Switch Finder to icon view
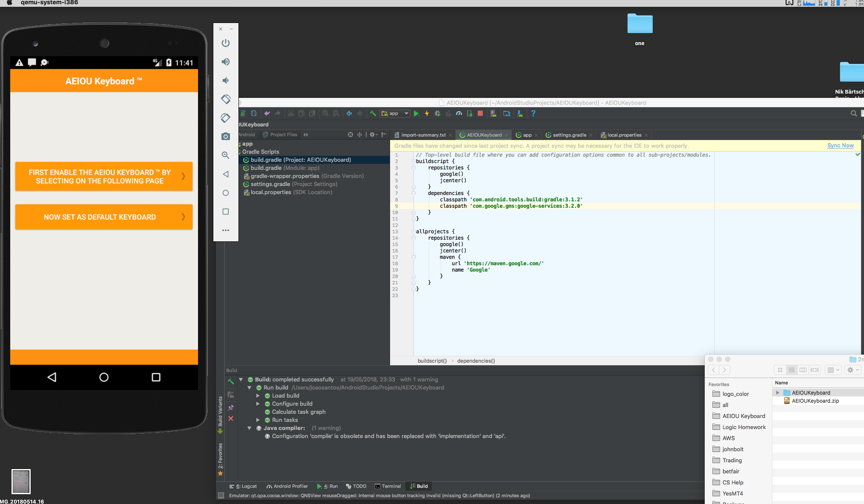The image size is (864, 504). coord(780,370)
